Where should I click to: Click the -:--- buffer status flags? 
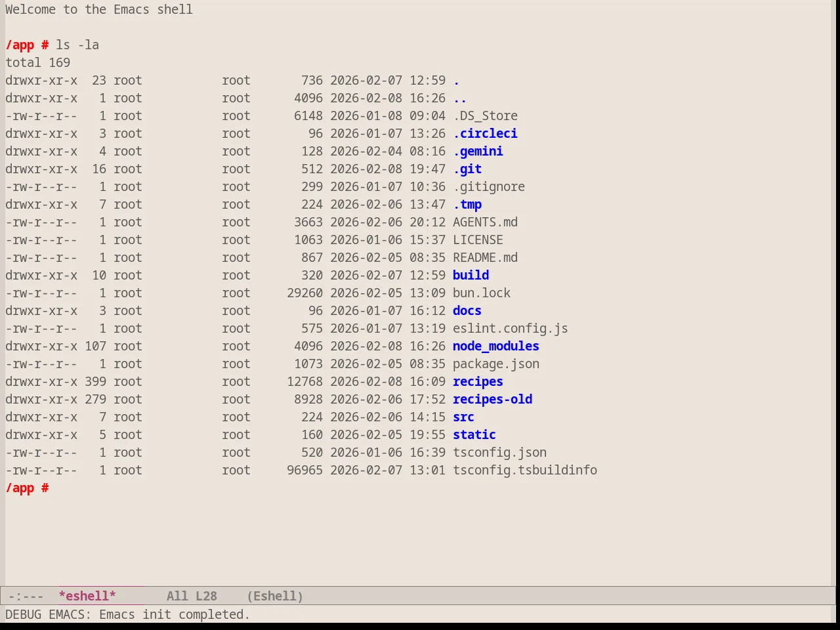[26, 596]
